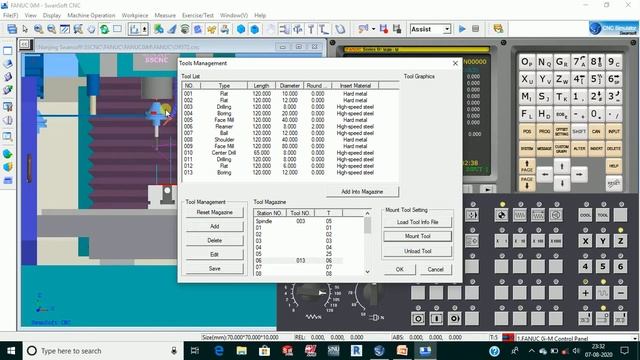Screen dimensions: 640x360
Task: Click the Type here to search box
Action: pos(102,351)
